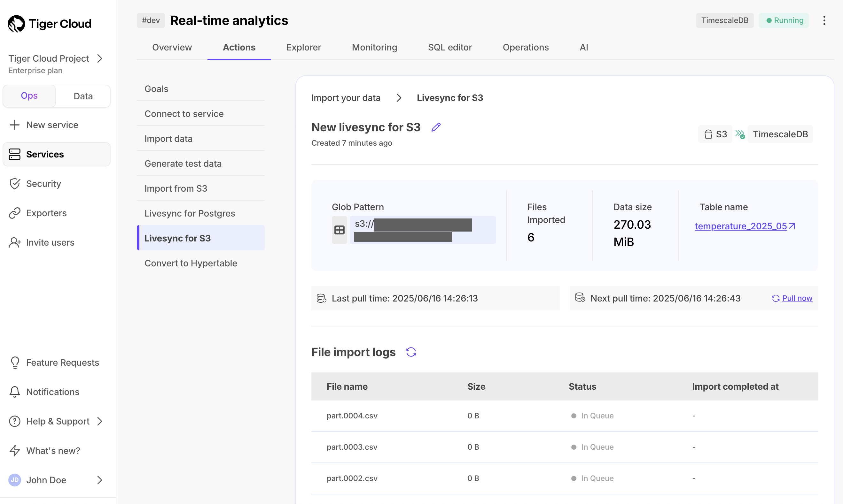Click the part.0003.csv file name
This screenshot has height=504, width=843.
pos(352,447)
